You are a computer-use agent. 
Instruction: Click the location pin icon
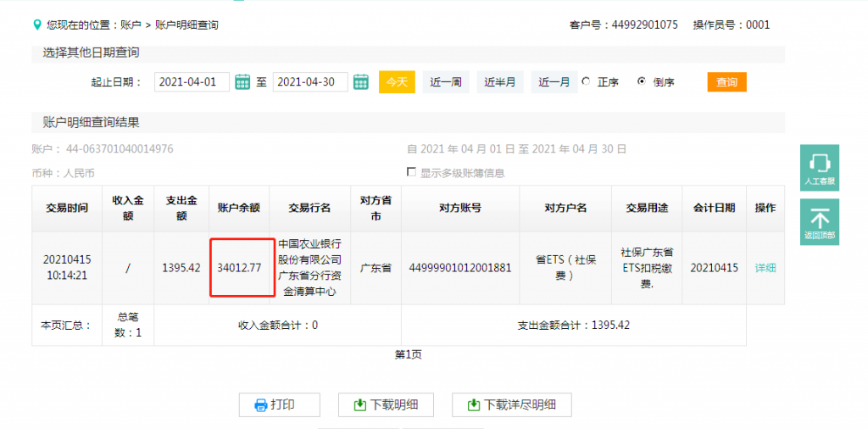click(x=37, y=25)
